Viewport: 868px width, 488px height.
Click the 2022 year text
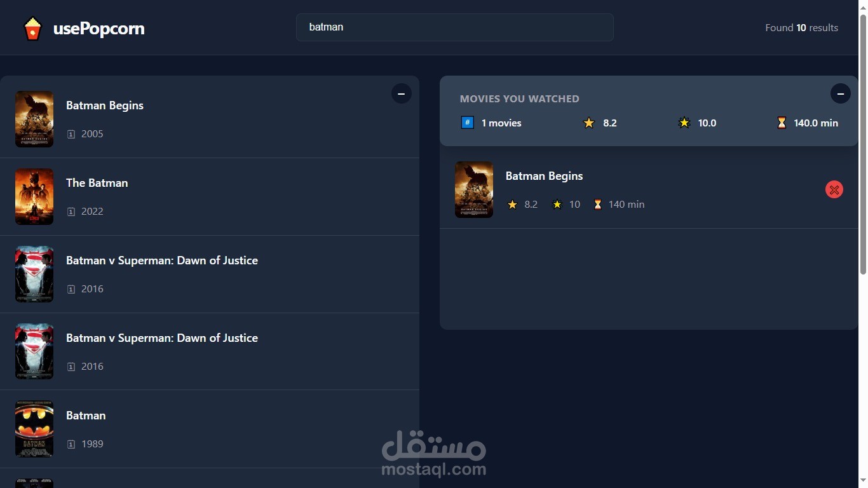[x=92, y=212]
